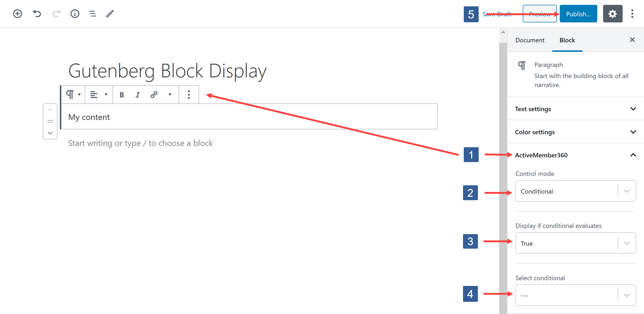Select the editing pencil tool
Viewport: 644px width, 314px height.
110,14
